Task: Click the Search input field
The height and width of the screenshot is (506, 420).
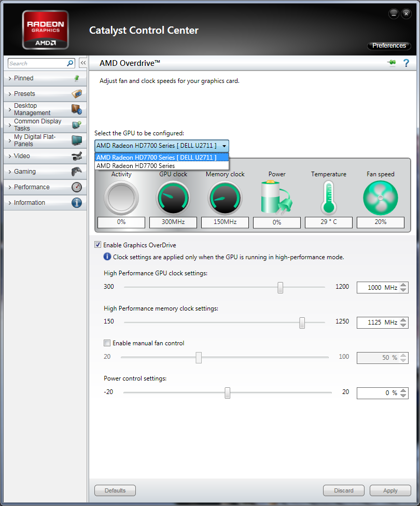Action: pos(37,63)
